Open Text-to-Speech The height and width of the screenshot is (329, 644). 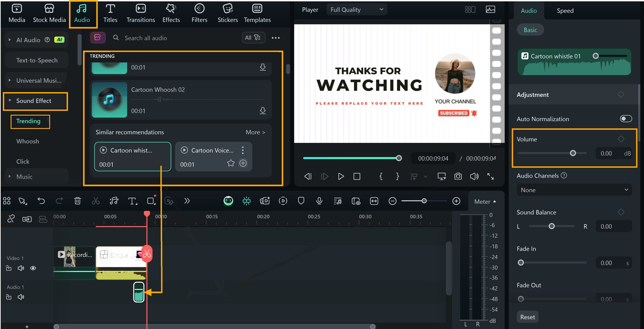(37, 60)
